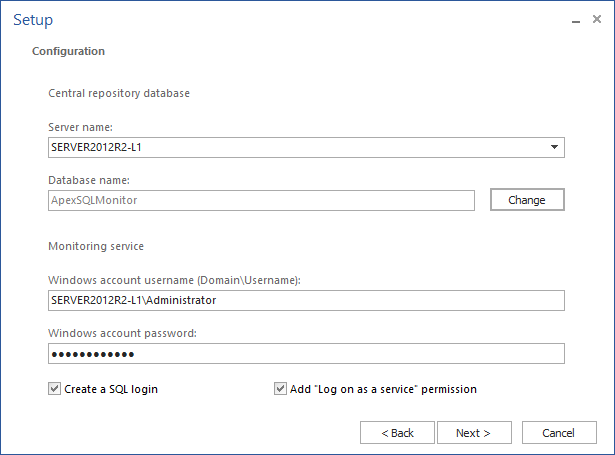Click the Setup title text
Screen dimensions: 615x455
pyautogui.click(x=33, y=20)
